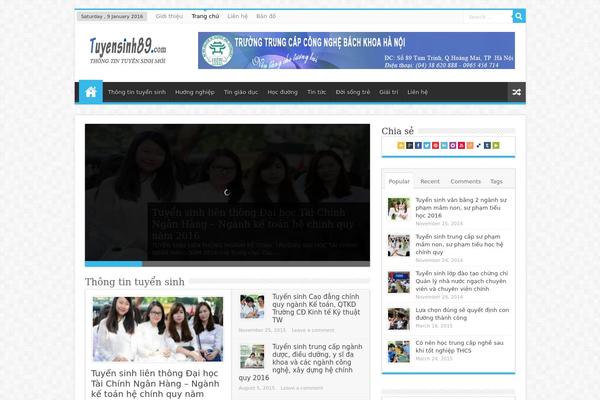This screenshot has width=600, height=400.
Task: Open Thông tin tuyển sinh in the navigation bar
Action: click(x=137, y=92)
